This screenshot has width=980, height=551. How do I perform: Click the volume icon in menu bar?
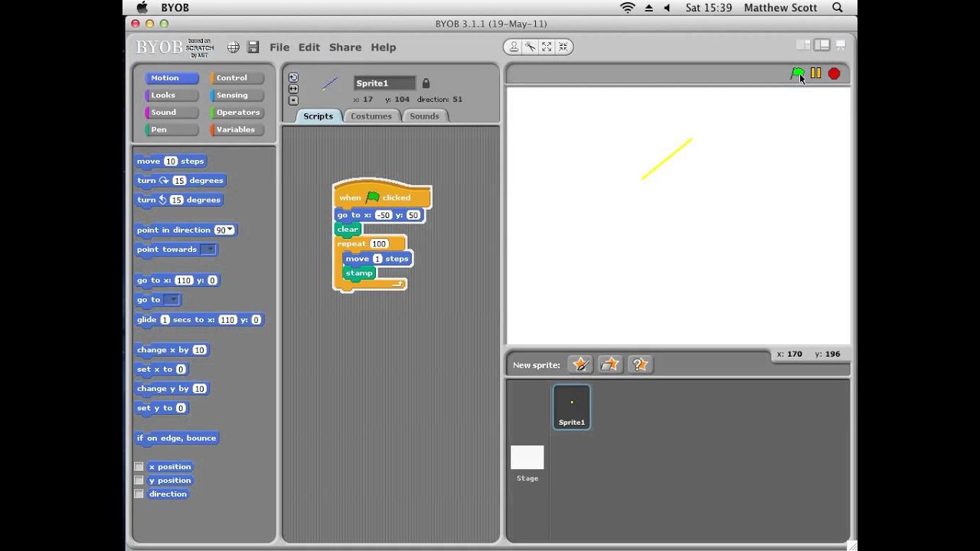pyautogui.click(x=668, y=8)
